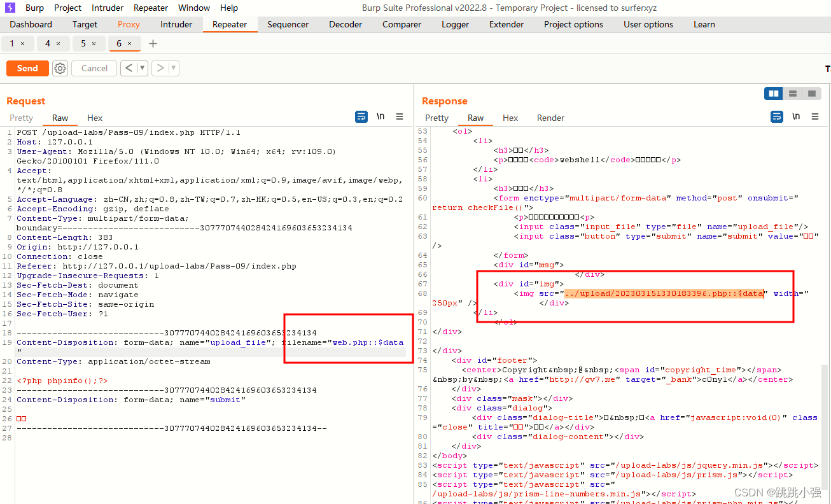This screenshot has height=504, width=831.
Task: Click the Cancel button
Action: (94, 68)
